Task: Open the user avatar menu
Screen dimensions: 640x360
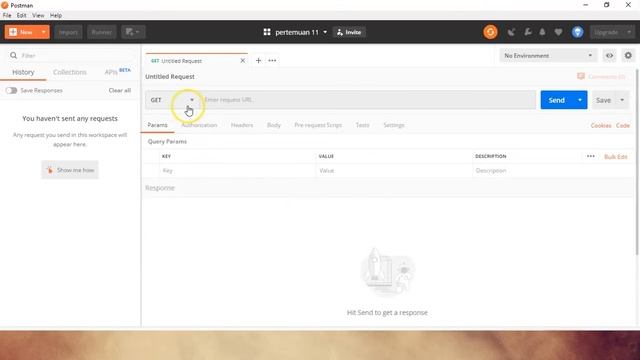Action: (577, 32)
